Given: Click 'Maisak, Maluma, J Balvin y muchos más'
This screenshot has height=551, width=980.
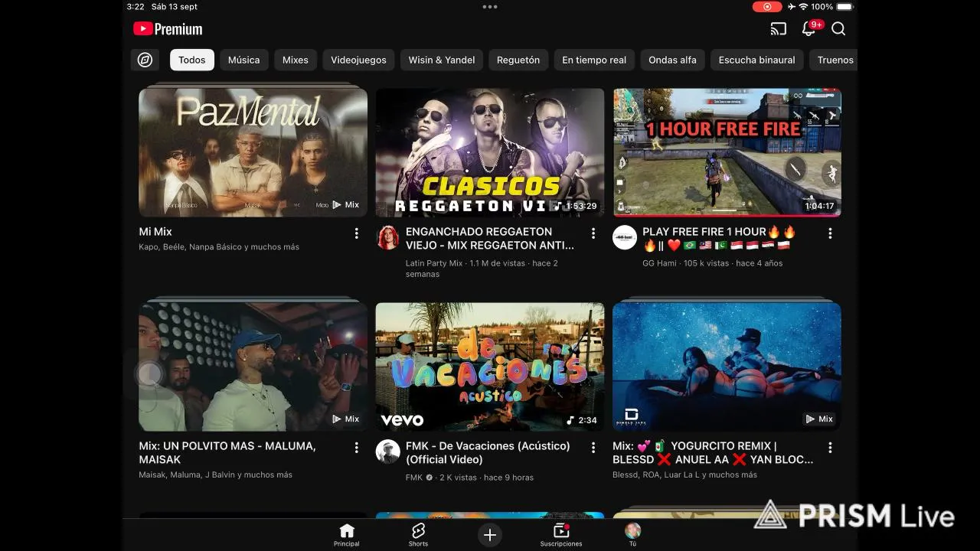Looking at the screenshot, I should click(x=216, y=475).
